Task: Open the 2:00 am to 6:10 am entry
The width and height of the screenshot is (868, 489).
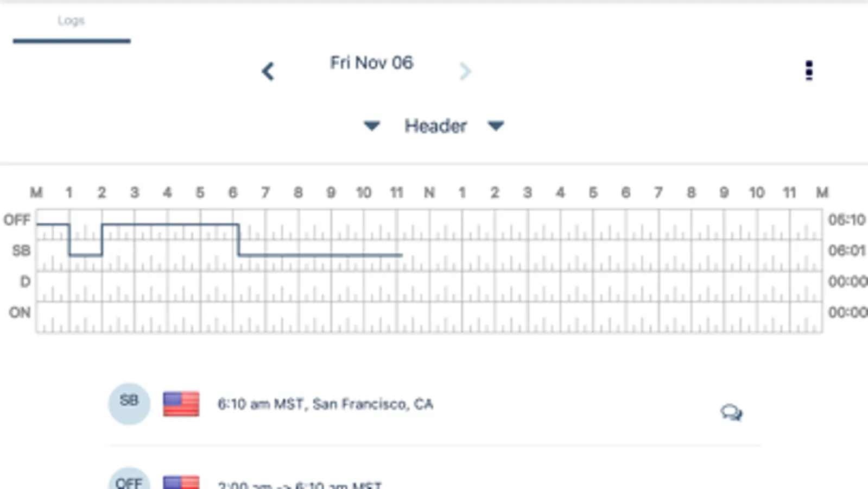Action: [x=300, y=484]
